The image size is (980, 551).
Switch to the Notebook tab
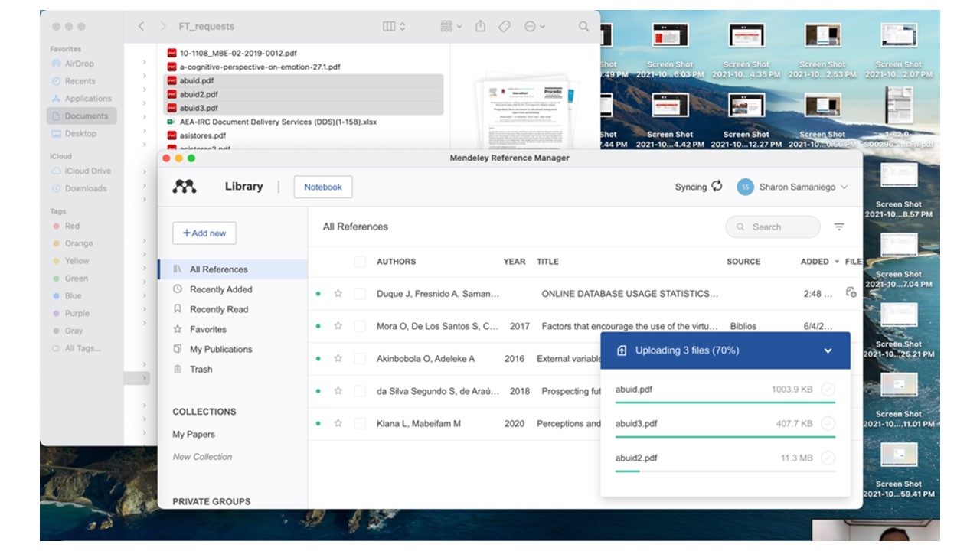(x=323, y=187)
